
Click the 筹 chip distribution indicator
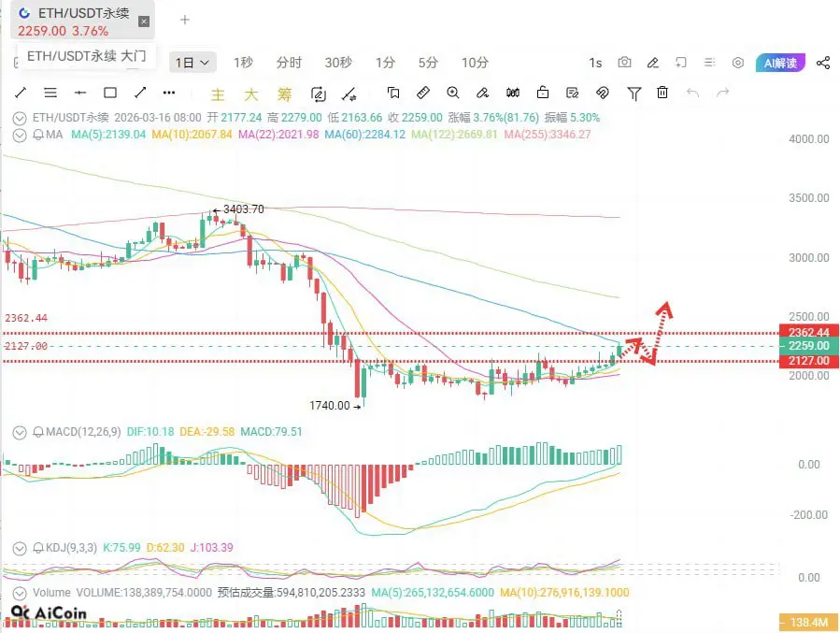284,94
